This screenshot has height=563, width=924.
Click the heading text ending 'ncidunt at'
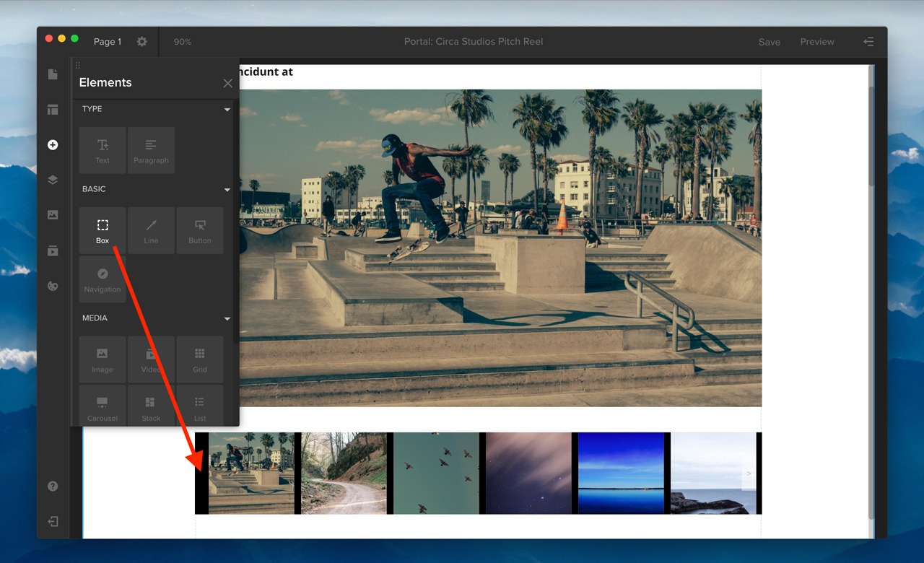pyautogui.click(x=266, y=71)
